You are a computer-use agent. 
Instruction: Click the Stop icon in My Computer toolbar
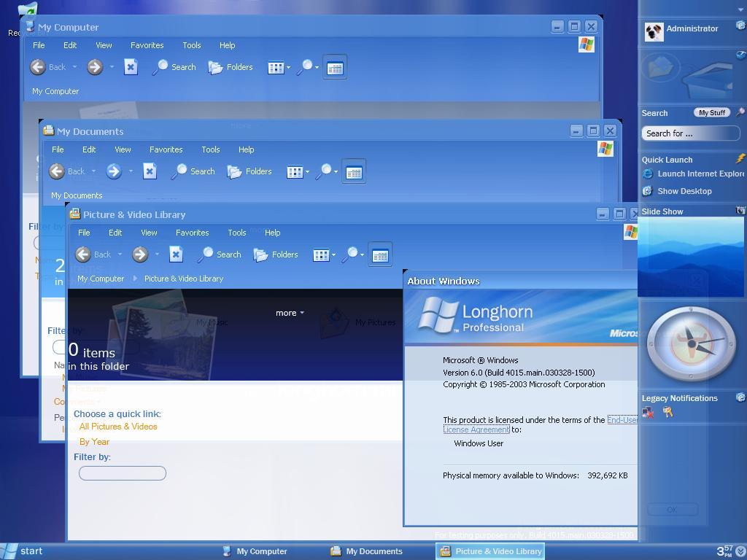pyautogui.click(x=131, y=66)
